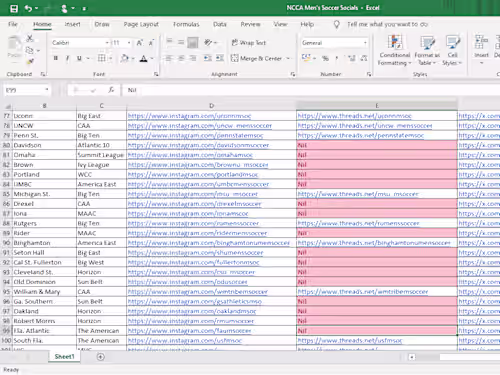Click the Undo arrow icon
The height and width of the screenshot is (375, 500).
28,8
